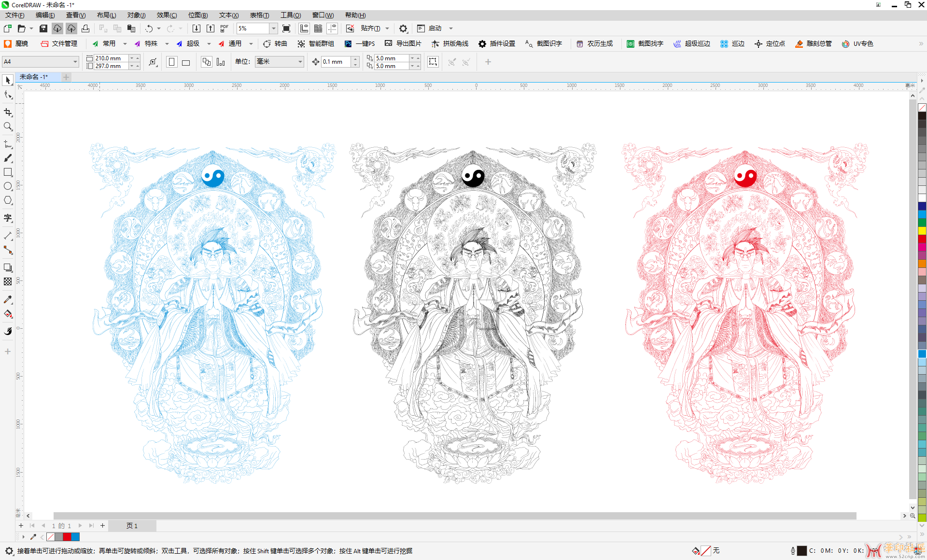Toggle Show grid button
The image size is (927, 560).
coord(318,28)
